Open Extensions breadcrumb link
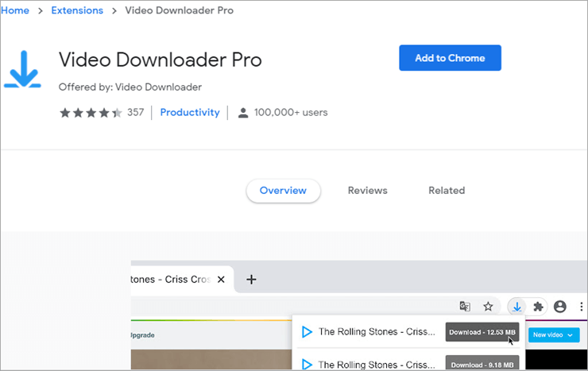 77,10
